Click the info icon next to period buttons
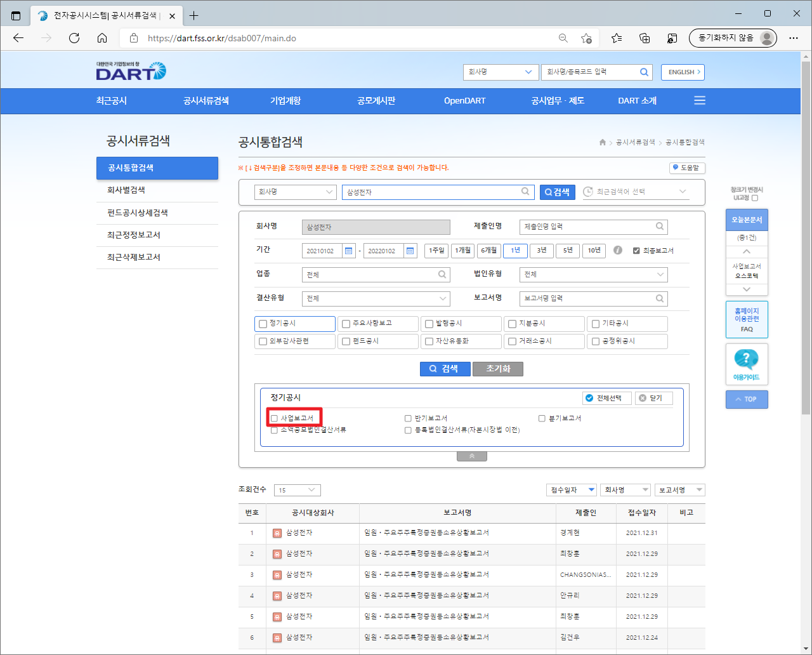The image size is (812, 655). [618, 250]
